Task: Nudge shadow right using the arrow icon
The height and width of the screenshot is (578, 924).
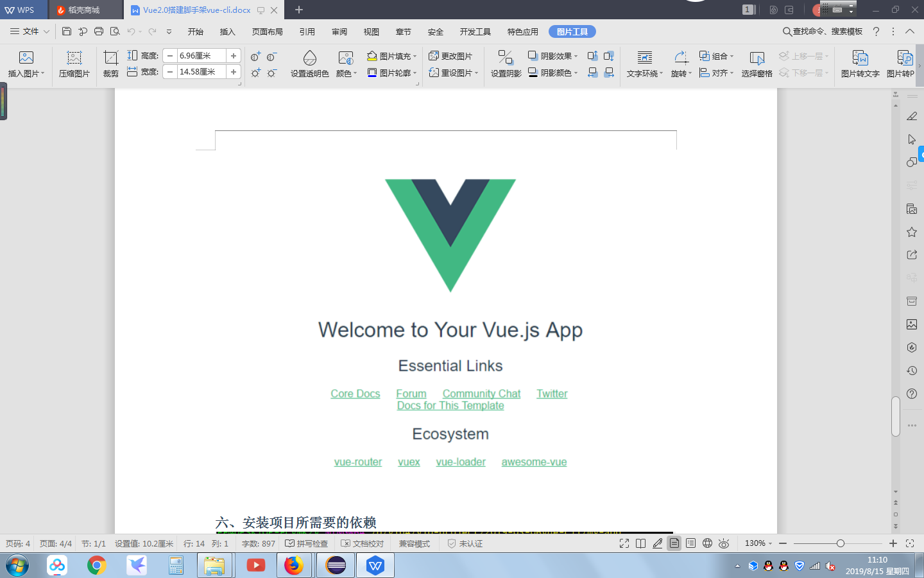Action: coord(609,73)
